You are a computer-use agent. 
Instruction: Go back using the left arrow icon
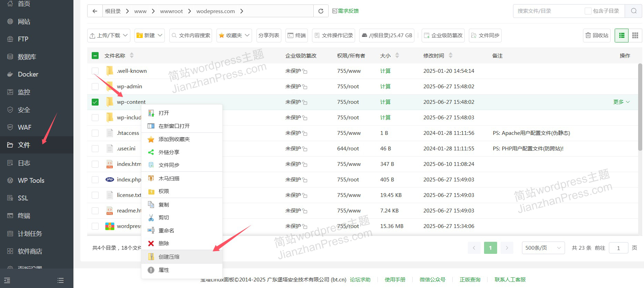tap(95, 11)
